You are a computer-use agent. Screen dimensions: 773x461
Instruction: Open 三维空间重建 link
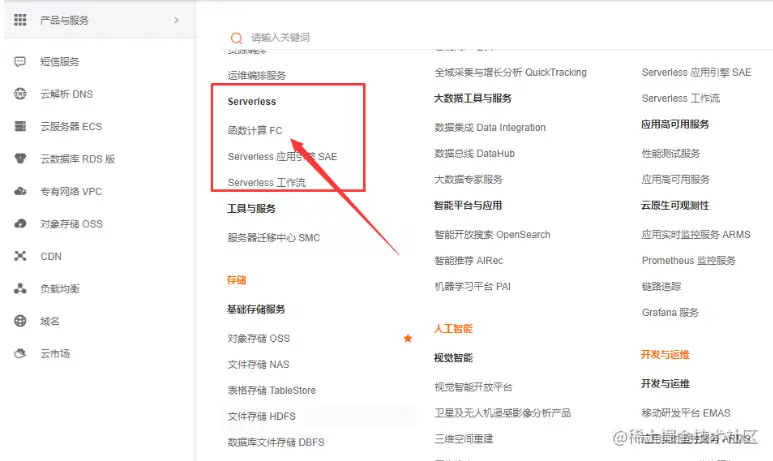click(x=464, y=439)
